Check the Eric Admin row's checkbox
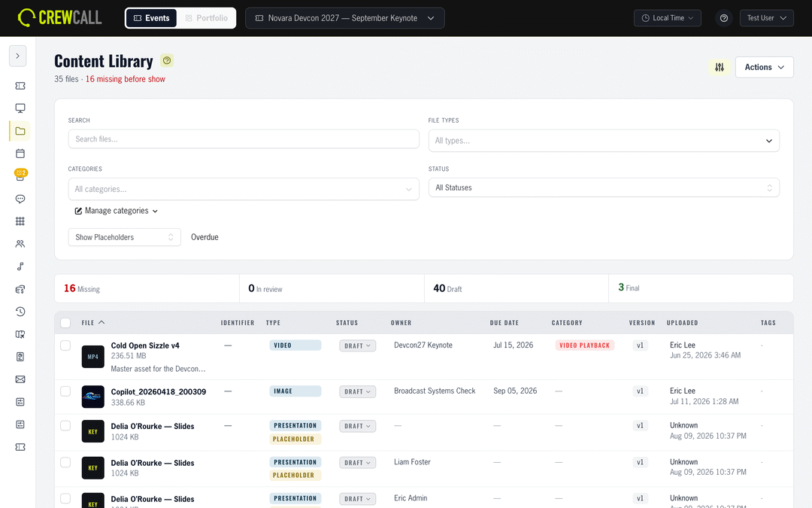Viewport: 812px width, 508px height. [65, 499]
